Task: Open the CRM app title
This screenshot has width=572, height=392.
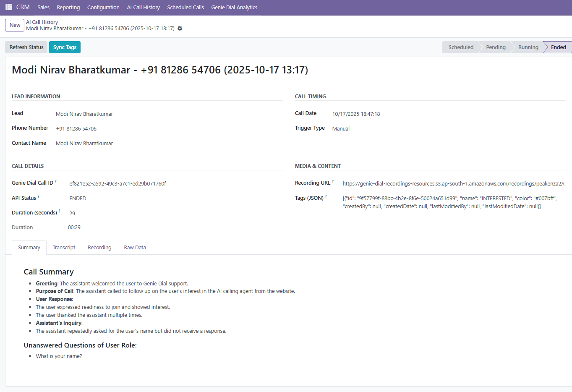Action: coord(23,7)
